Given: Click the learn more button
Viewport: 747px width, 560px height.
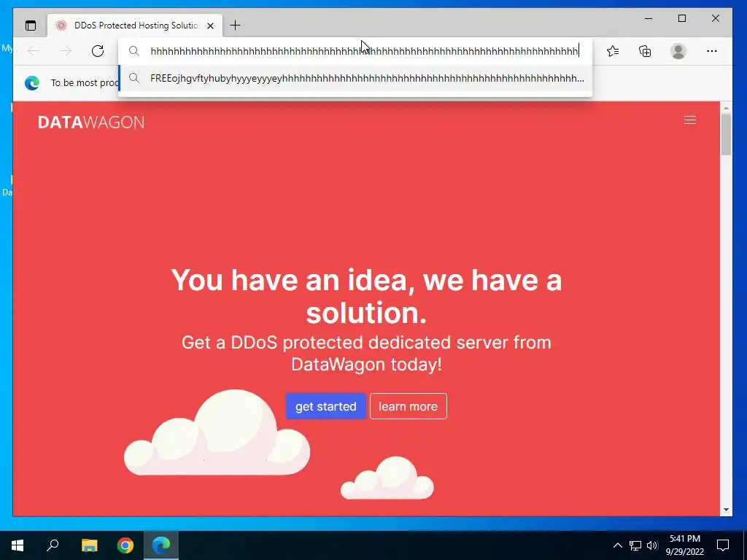Looking at the screenshot, I should tap(409, 406).
